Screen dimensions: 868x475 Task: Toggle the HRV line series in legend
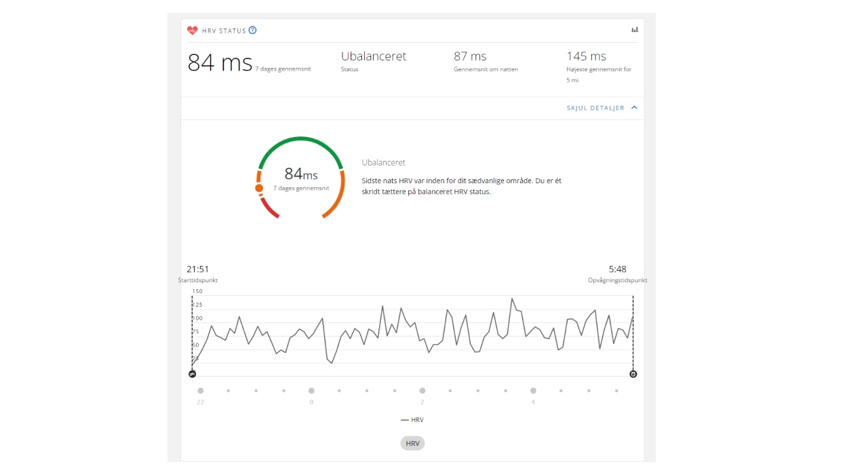(412, 420)
